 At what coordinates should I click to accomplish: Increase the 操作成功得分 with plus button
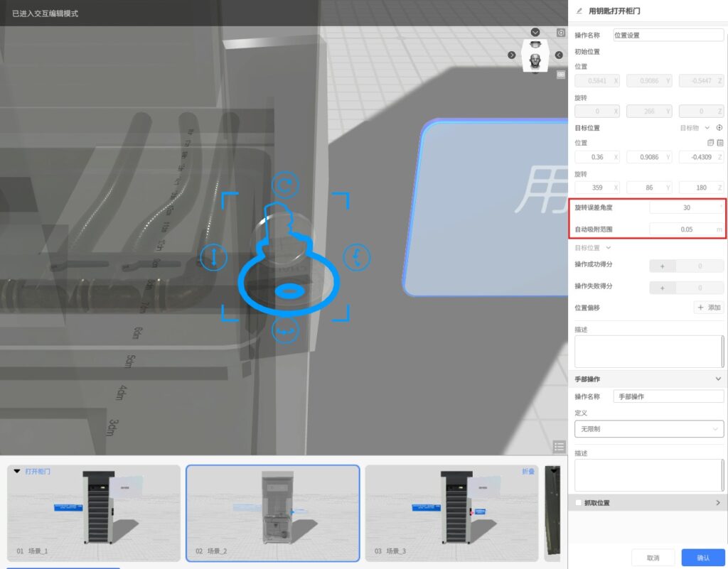(663, 266)
